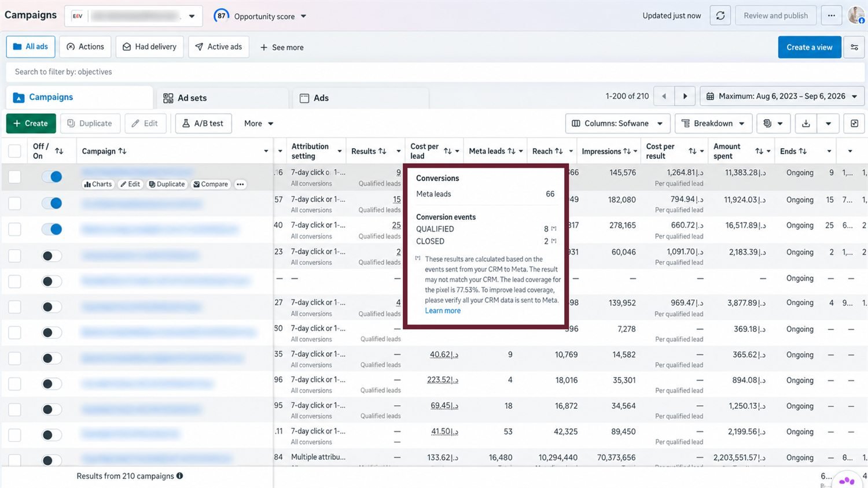868x488 pixels.
Task: Click the green Create button
Action: 31,123
